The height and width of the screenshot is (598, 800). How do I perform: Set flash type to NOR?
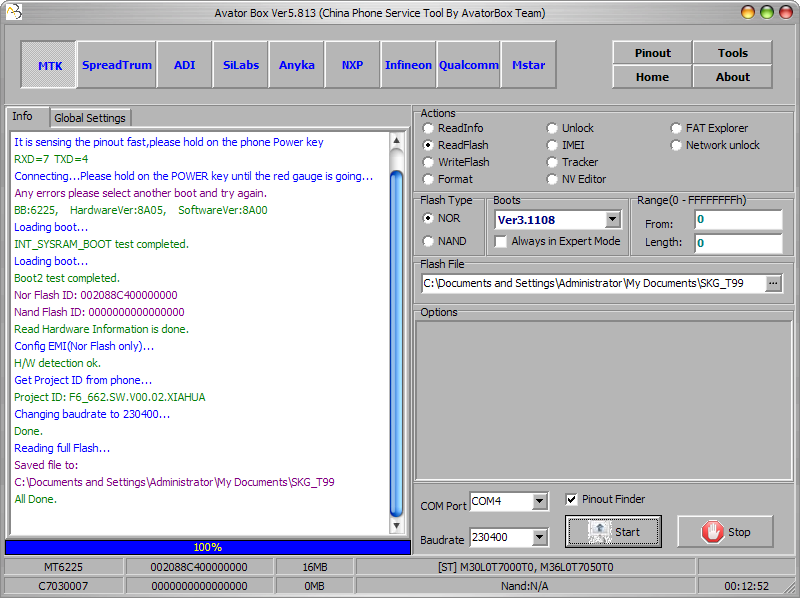(442, 218)
